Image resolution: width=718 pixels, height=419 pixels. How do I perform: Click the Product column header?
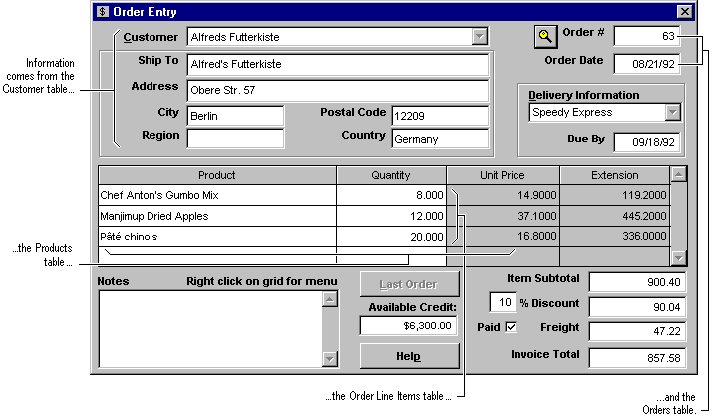(217, 175)
